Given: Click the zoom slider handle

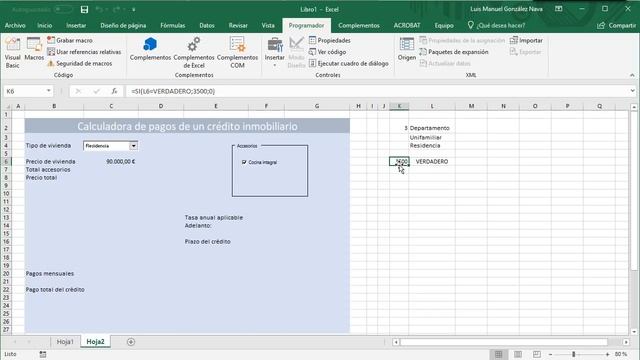Looking at the screenshot, I should click(573, 354).
